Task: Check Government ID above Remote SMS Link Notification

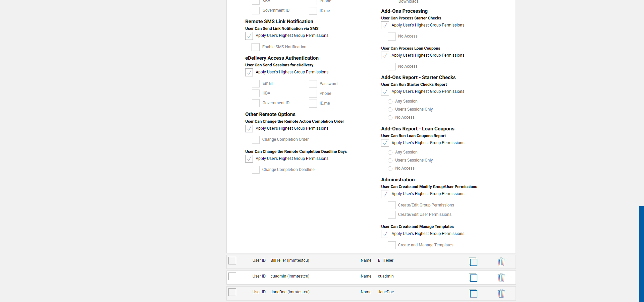Action: click(256, 11)
